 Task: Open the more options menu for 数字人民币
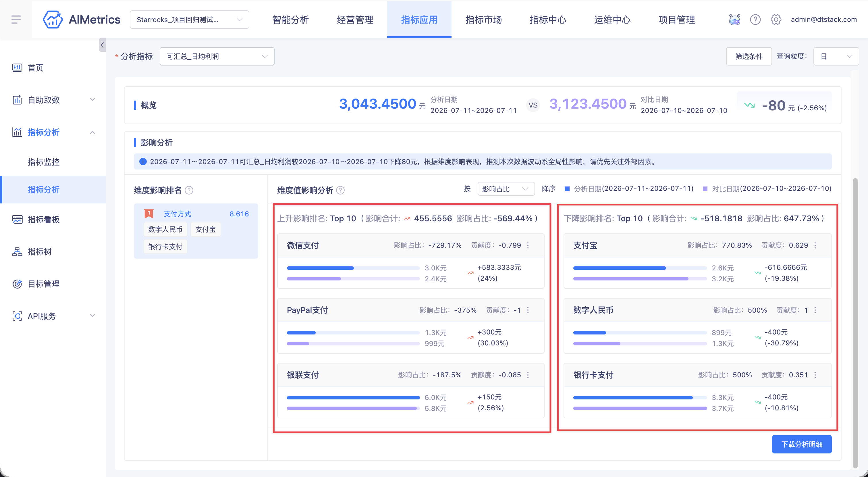coord(815,310)
